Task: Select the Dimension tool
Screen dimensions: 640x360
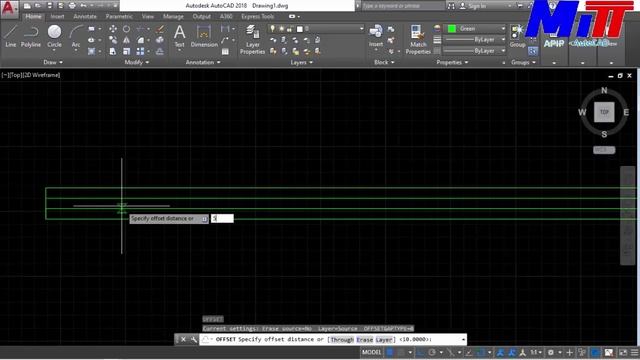Action: [204, 36]
